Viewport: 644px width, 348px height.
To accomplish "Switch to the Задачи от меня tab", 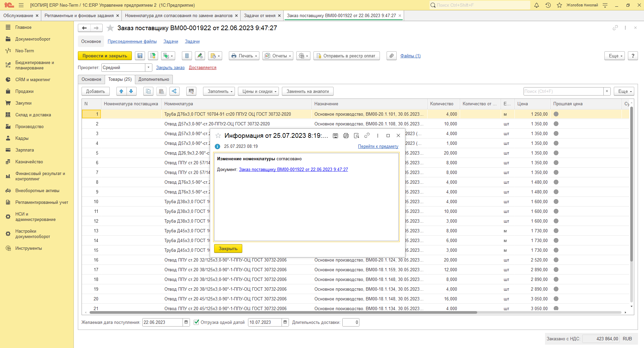I will [259, 15].
